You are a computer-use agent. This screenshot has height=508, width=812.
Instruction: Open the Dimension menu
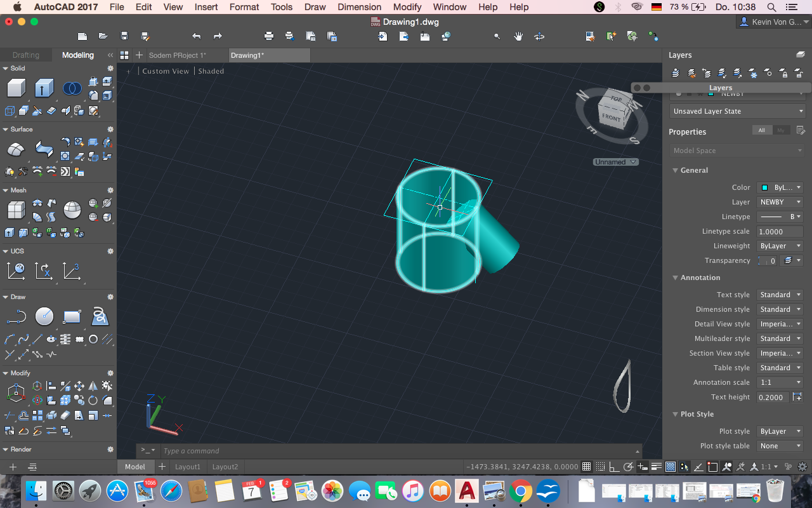pos(360,7)
